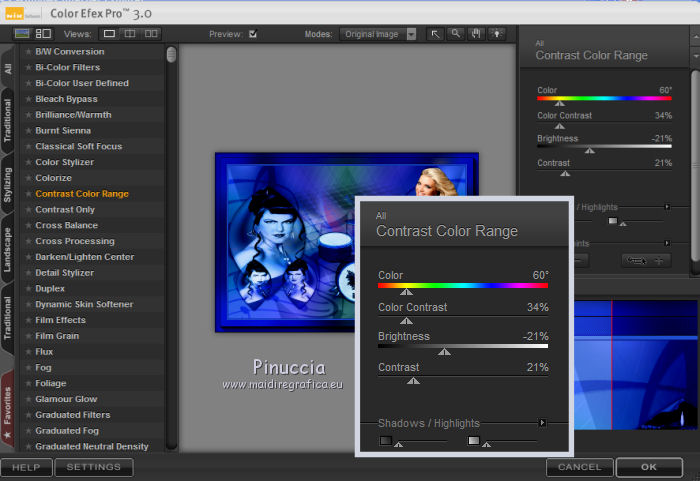Select the Cross Processing filter

click(x=75, y=241)
